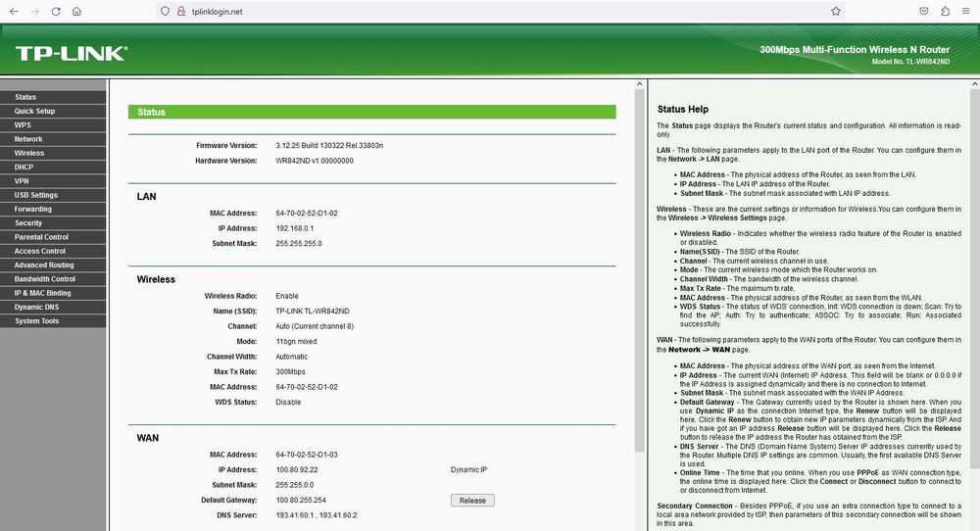
Task: Click the Channel Width Automatic value
Action: pos(291,357)
